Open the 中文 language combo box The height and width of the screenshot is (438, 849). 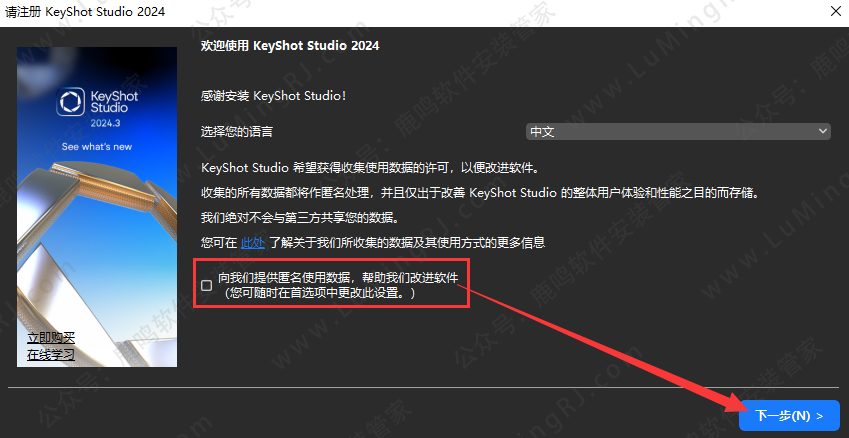coord(678,132)
